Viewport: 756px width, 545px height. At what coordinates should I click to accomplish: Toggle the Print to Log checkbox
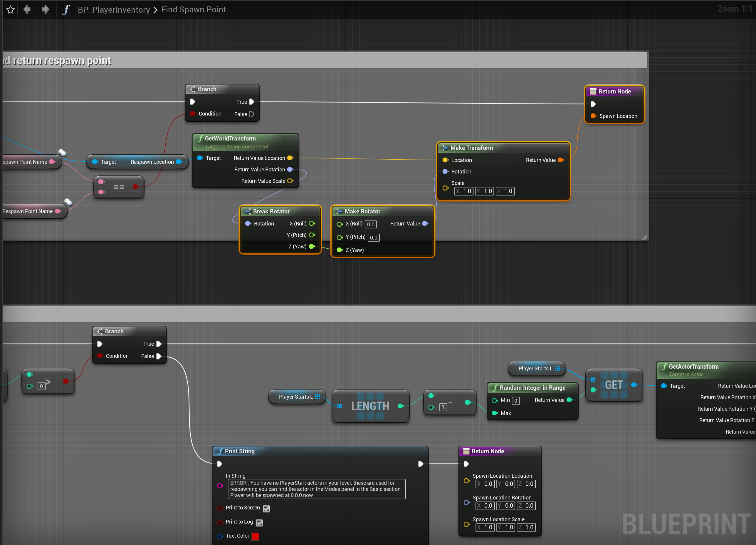[x=259, y=522]
